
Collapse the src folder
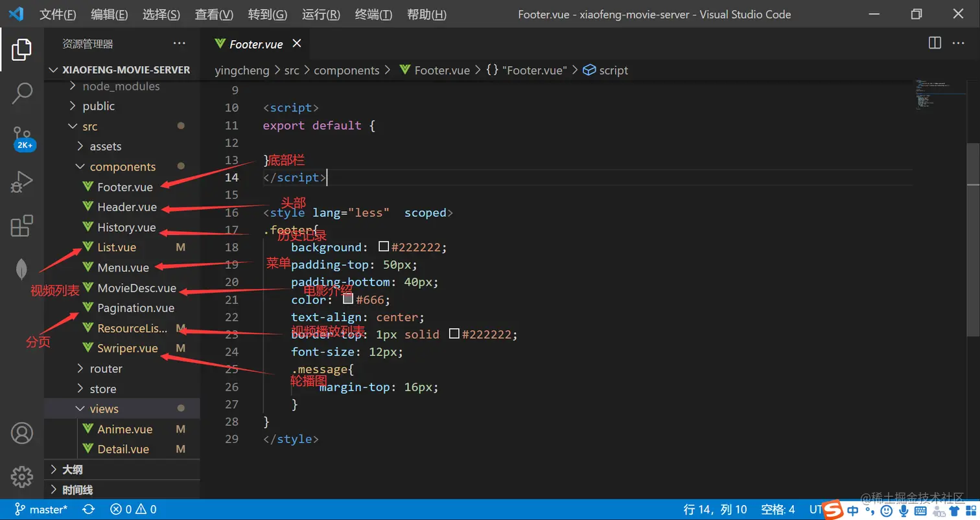pyautogui.click(x=122, y=126)
